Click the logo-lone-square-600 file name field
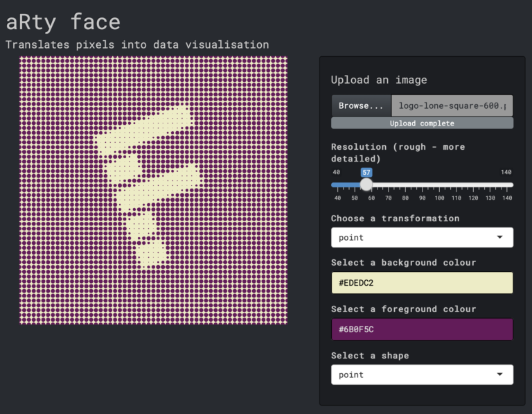This screenshot has width=532, height=414. pos(452,105)
